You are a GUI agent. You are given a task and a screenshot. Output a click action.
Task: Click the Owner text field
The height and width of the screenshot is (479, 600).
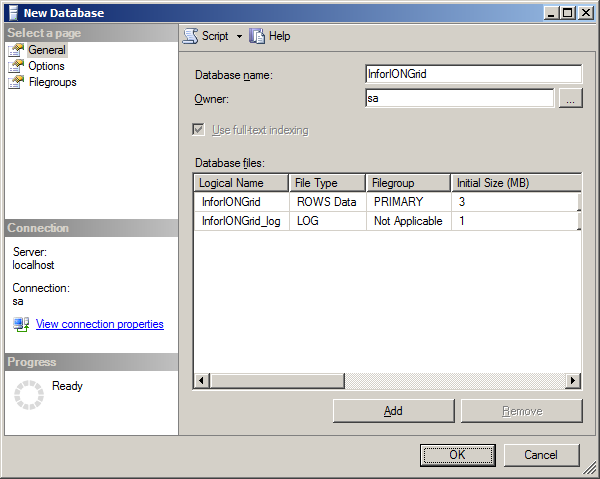[x=459, y=98]
